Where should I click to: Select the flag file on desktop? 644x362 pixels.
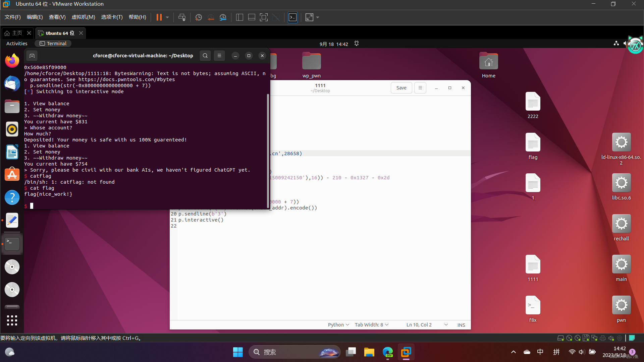pos(533,146)
